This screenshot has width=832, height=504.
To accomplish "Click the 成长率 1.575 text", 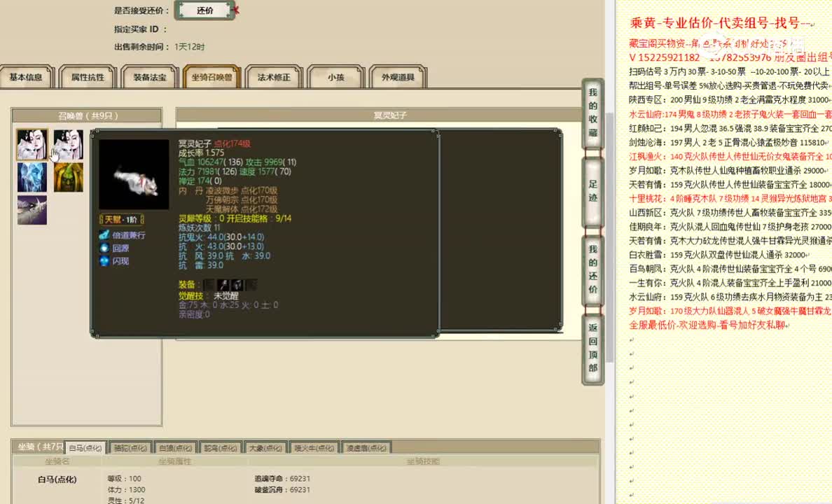I will pyautogui.click(x=201, y=153).
